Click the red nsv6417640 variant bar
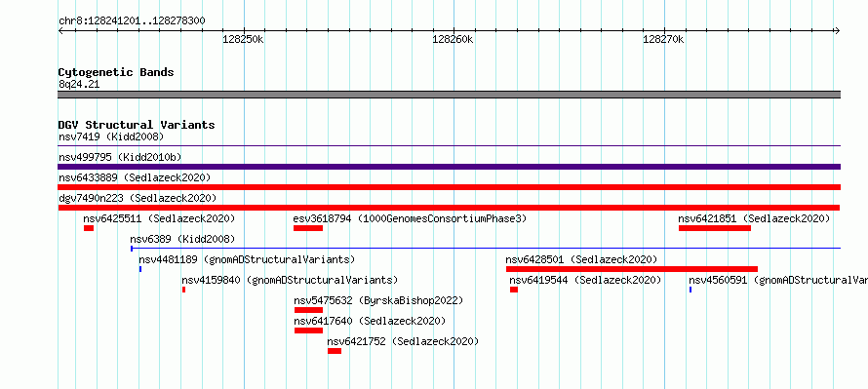Screen dimensions: 868x389 point(308,331)
